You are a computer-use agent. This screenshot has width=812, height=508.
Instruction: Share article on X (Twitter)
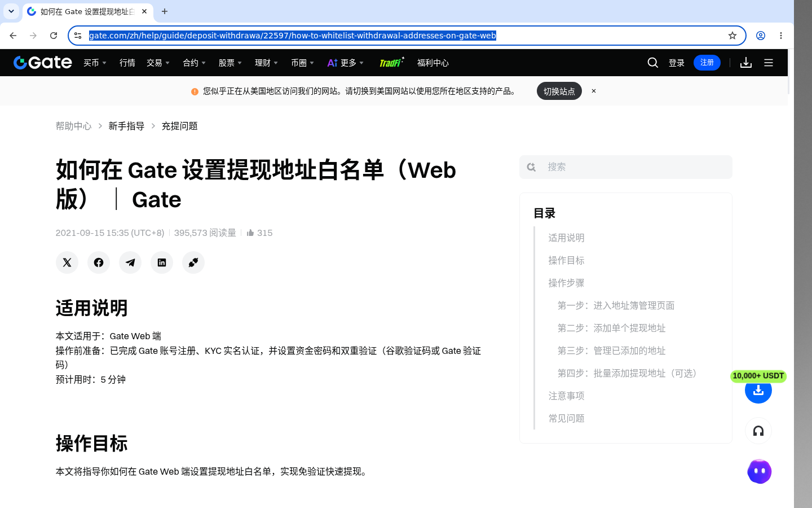(x=67, y=262)
